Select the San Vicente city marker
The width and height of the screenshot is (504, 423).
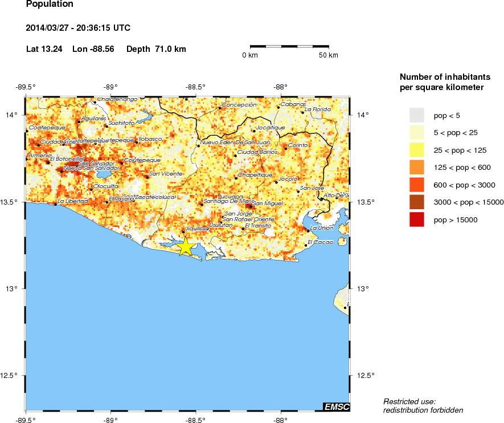pyautogui.click(x=147, y=176)
